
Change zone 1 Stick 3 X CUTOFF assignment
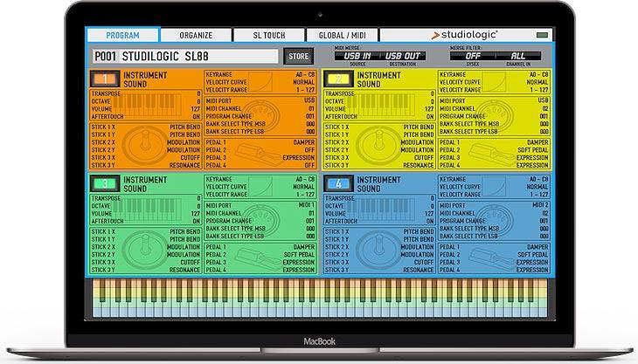(x=190, y=158)
